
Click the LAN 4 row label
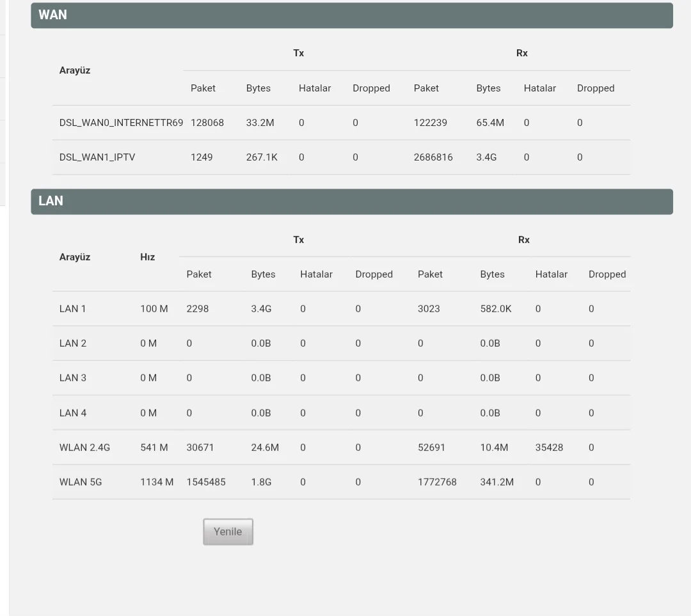click(x=73, y=413)
